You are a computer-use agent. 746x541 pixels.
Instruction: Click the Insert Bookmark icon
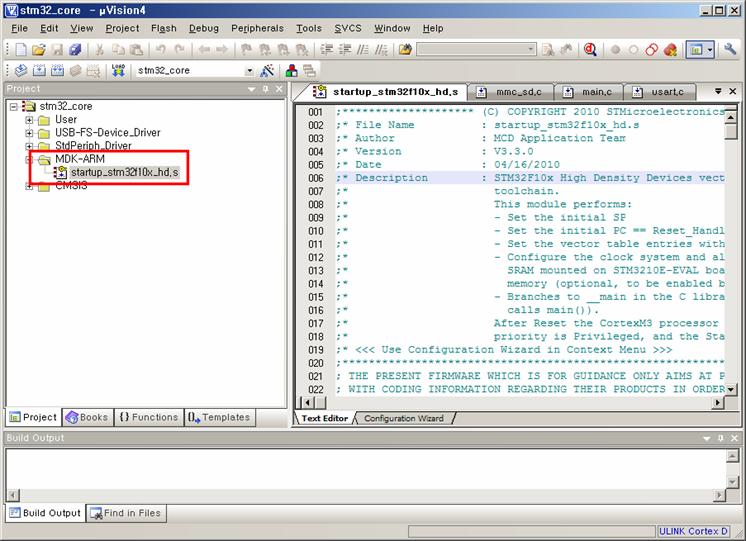coord(246,49)
